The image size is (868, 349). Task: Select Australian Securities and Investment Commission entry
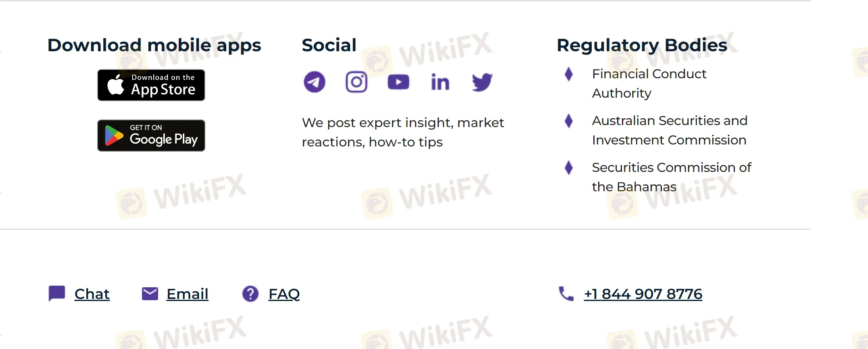click(x=670, y=130)
